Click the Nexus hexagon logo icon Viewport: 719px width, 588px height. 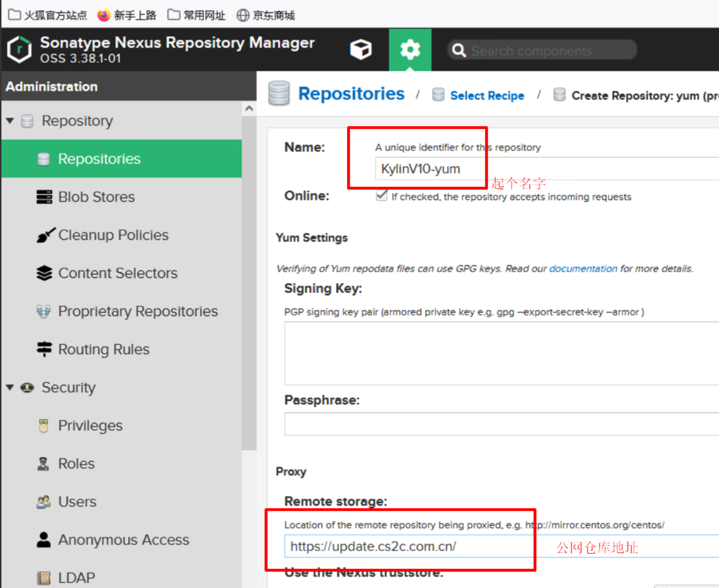point(19,49)
